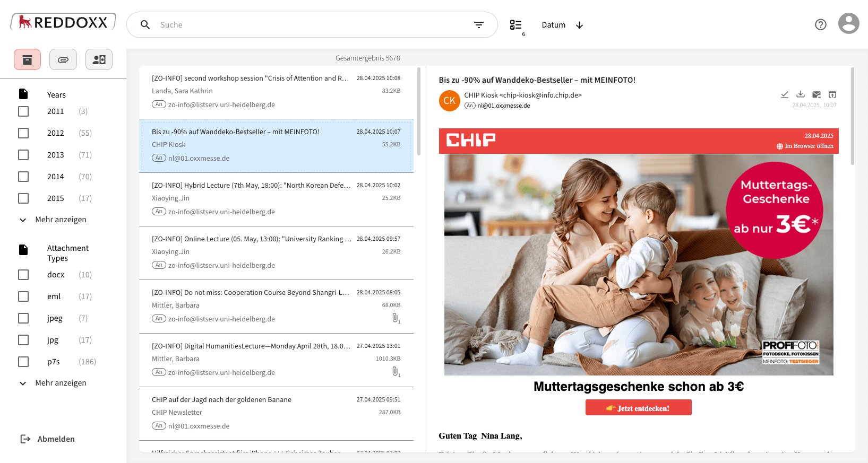Enable the jpeg attachment filter checkbox
The height and width of the screenshot is (463, 868).
(23, 318)
